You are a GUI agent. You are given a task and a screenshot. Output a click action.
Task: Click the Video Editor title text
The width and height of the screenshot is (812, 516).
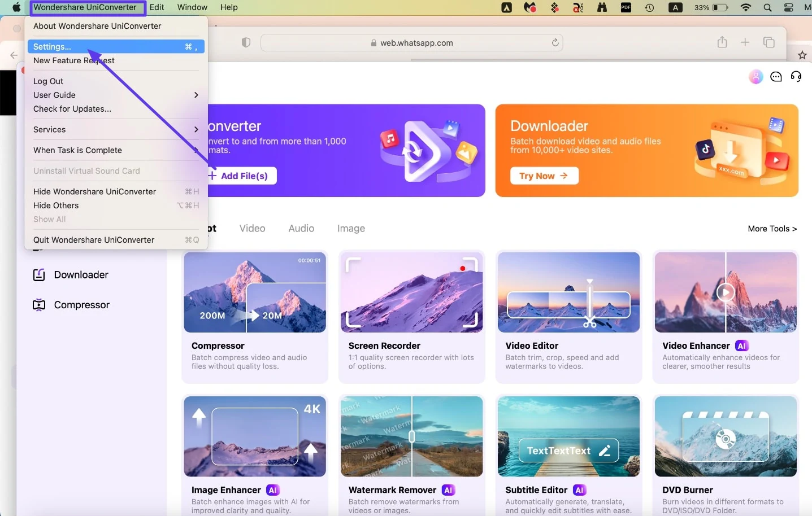[532, 346]
